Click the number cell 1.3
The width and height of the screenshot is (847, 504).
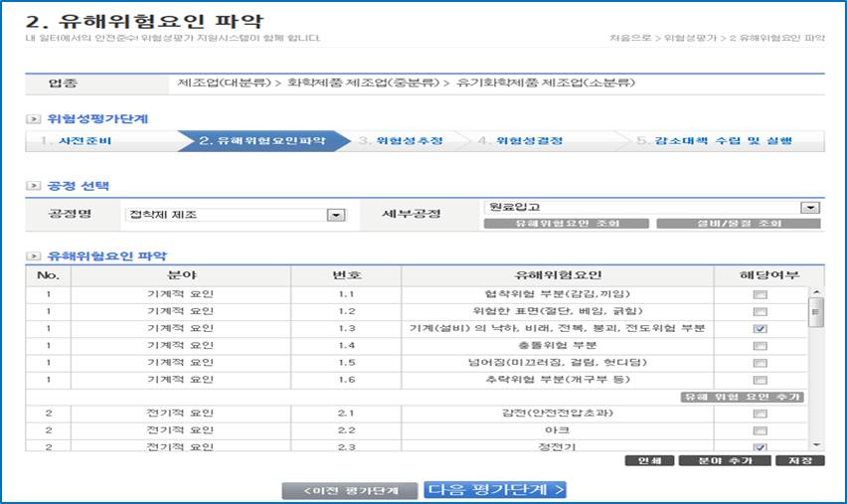click(346, 328)
